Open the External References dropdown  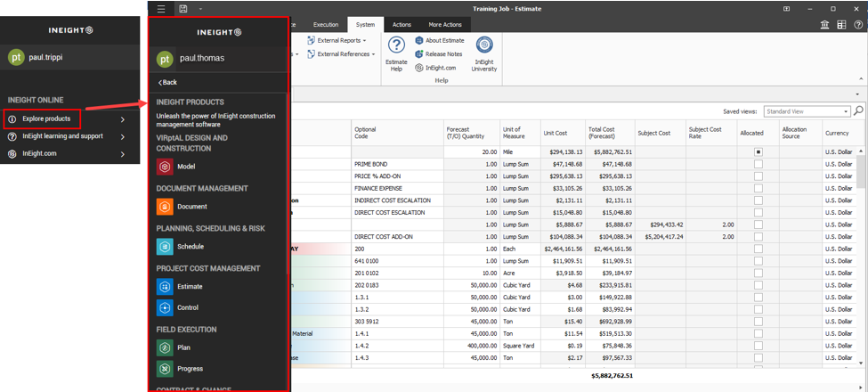pos(341,54)
